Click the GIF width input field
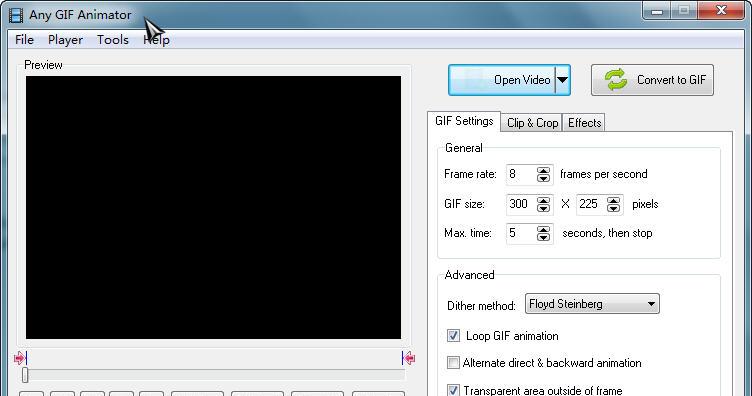 point(521,204)
